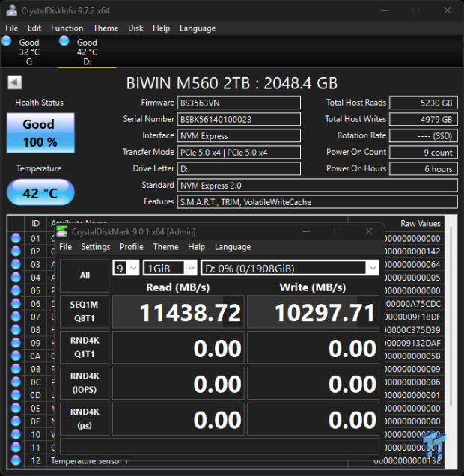Open Language menu in CrystalDiskInfo

coord(198,28)
